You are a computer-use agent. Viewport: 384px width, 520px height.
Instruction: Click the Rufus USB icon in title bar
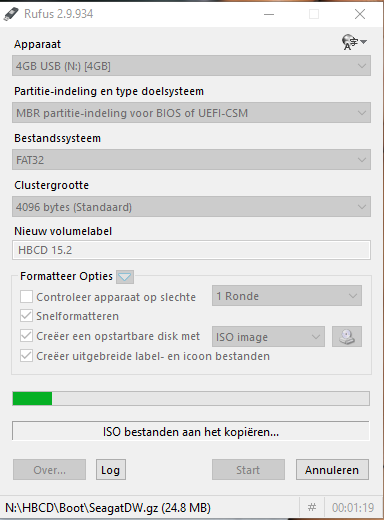click(11, 14)
